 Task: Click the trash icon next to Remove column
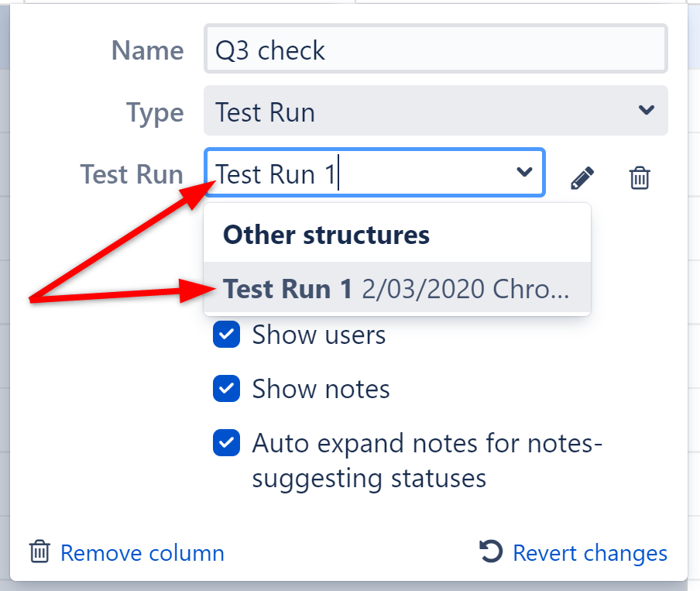pos(39,553)
